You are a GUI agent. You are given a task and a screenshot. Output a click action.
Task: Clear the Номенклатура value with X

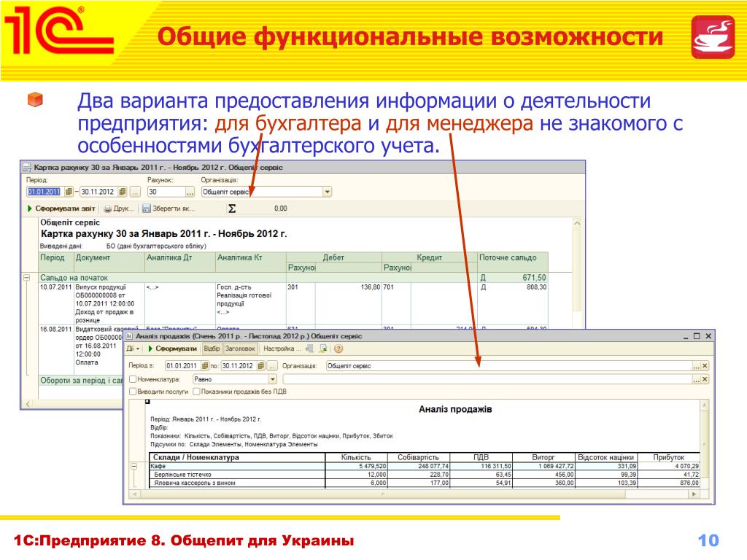coord(705,379)
